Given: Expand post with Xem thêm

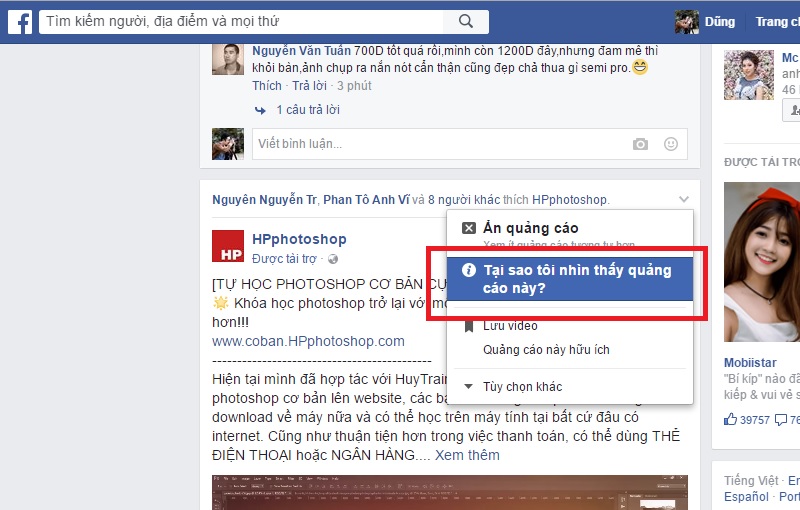Looking at the screenshot, I should (467, 455).
